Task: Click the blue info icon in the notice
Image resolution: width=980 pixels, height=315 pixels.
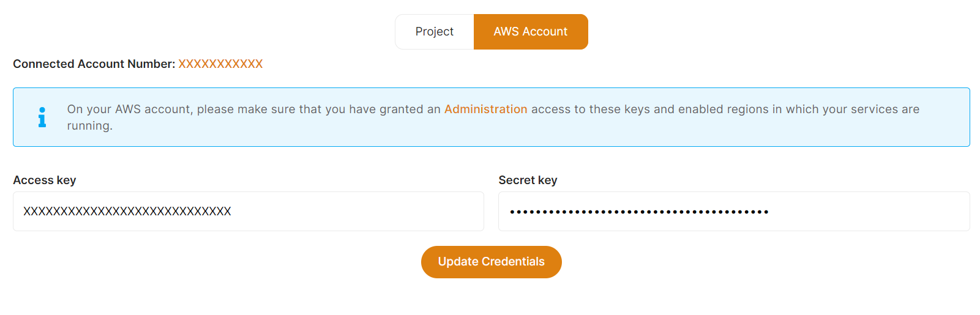Action: pyautogui.click(x=42, y=117)
